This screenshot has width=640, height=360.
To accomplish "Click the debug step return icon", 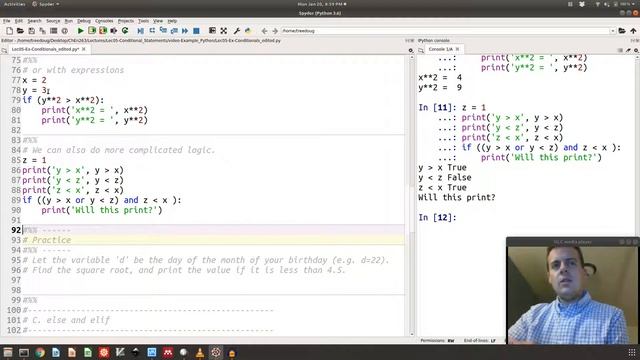I will click(x=174, y=31).
